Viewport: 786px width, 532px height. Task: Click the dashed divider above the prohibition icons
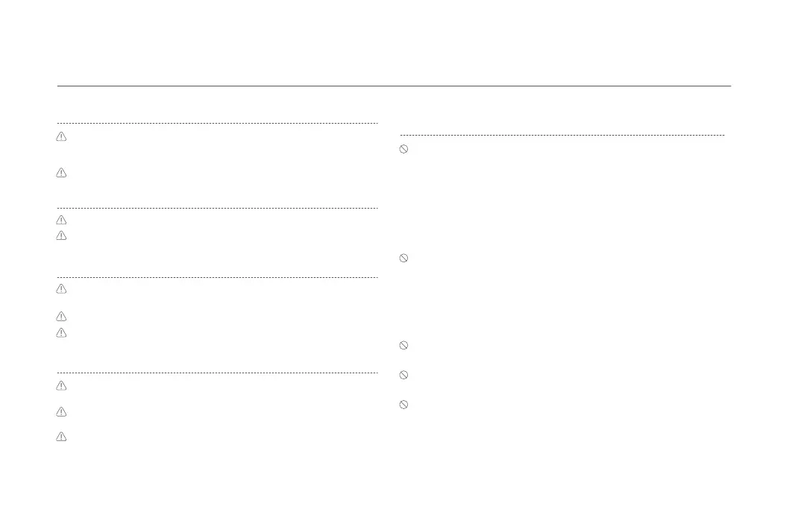coord(562,135)
